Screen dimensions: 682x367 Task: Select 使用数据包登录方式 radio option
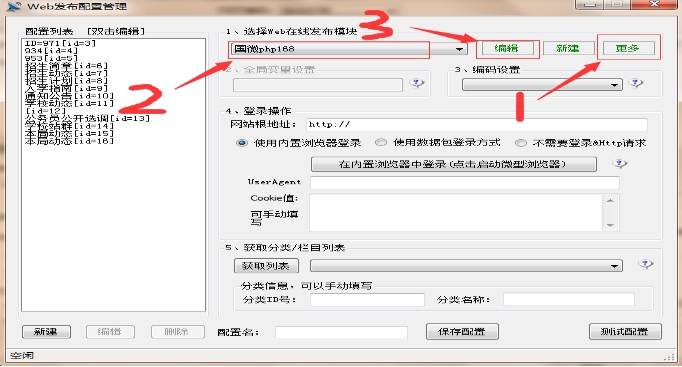click(381, 142)
